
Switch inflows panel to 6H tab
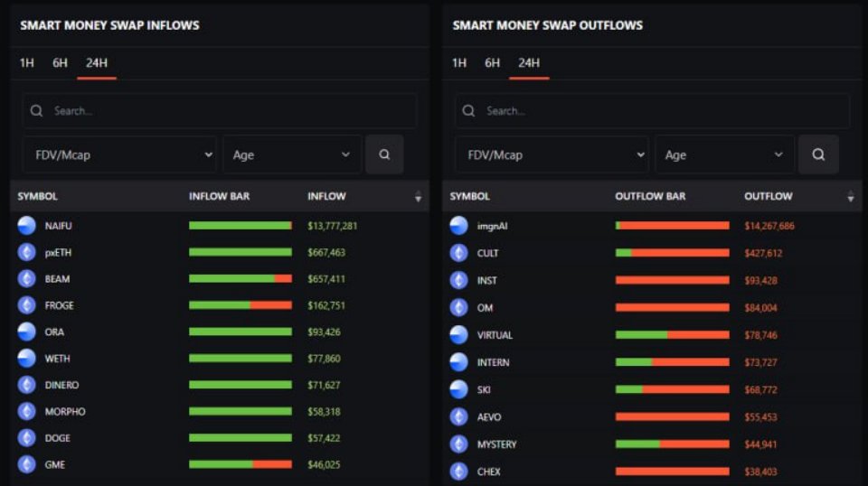coord(60,63)
